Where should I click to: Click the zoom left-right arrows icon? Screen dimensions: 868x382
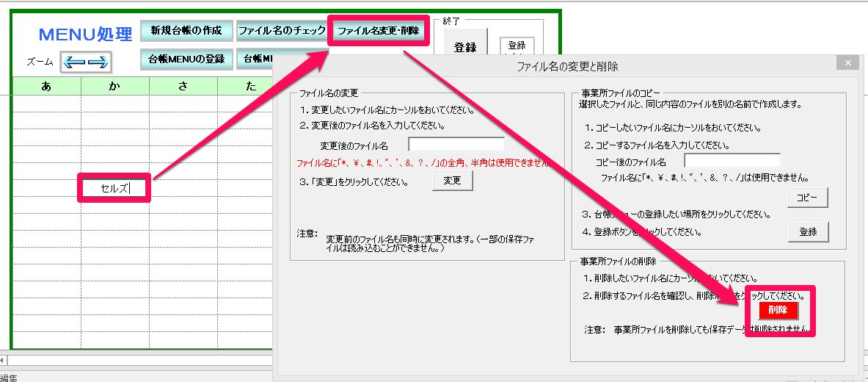click(85, 62)
